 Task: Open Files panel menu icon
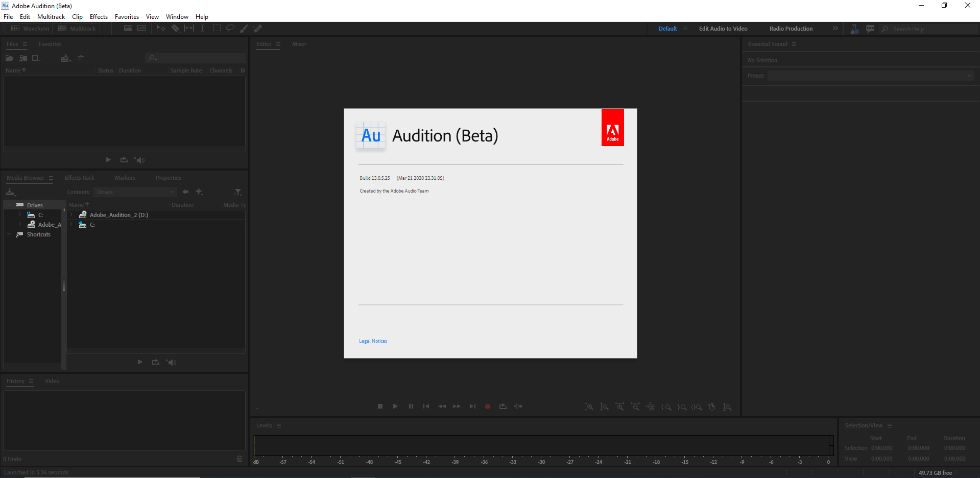(x=25, y=44)
